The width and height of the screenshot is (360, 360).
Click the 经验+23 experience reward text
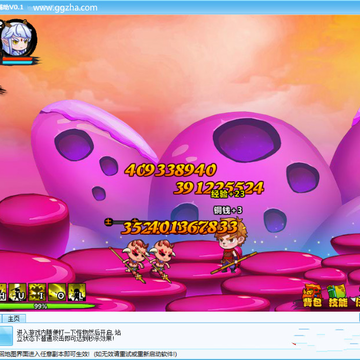[228, 194]
